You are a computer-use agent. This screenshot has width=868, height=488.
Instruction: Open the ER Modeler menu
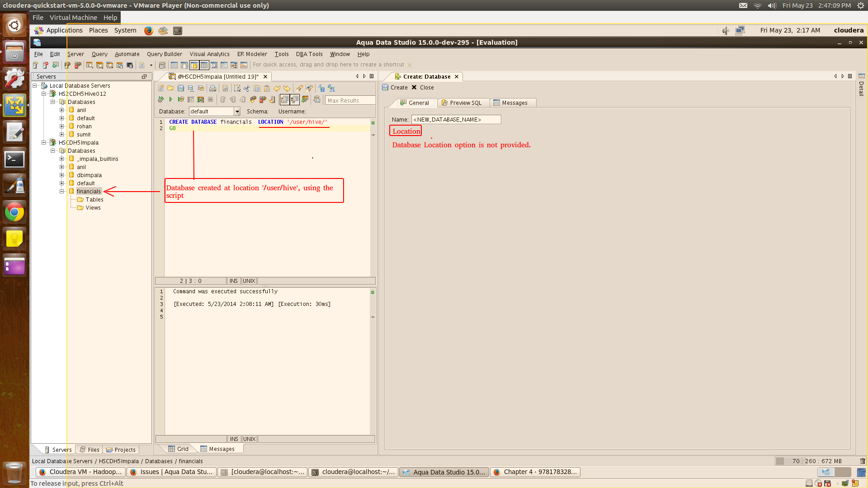point(252,54)
